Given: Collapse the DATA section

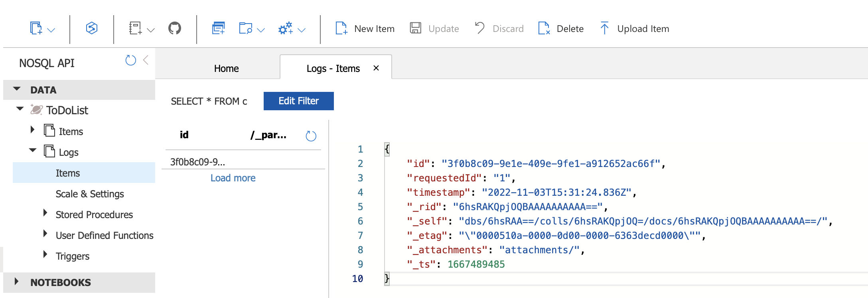Looking at the screenshot, I should [x=17, y=89].
